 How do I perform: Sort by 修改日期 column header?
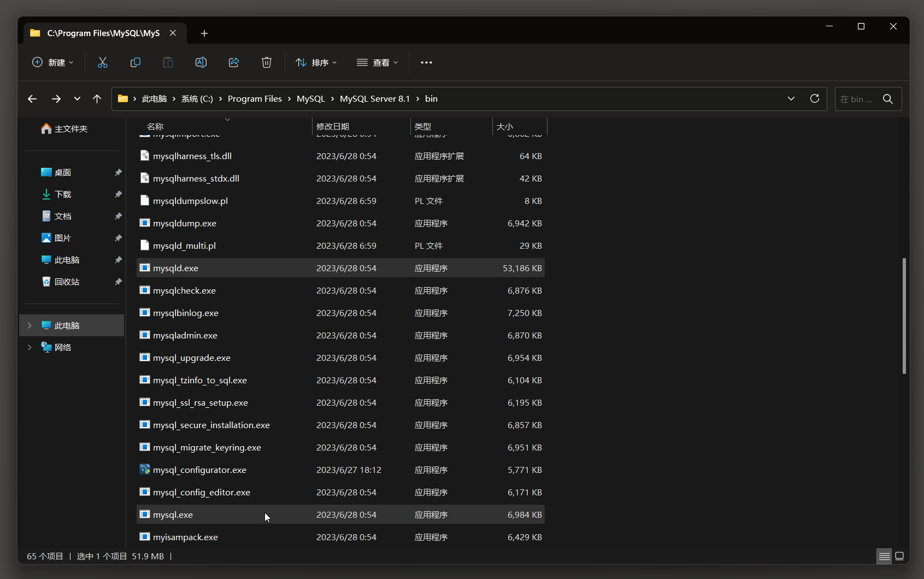pyautogui.click(x=361, y=126)
